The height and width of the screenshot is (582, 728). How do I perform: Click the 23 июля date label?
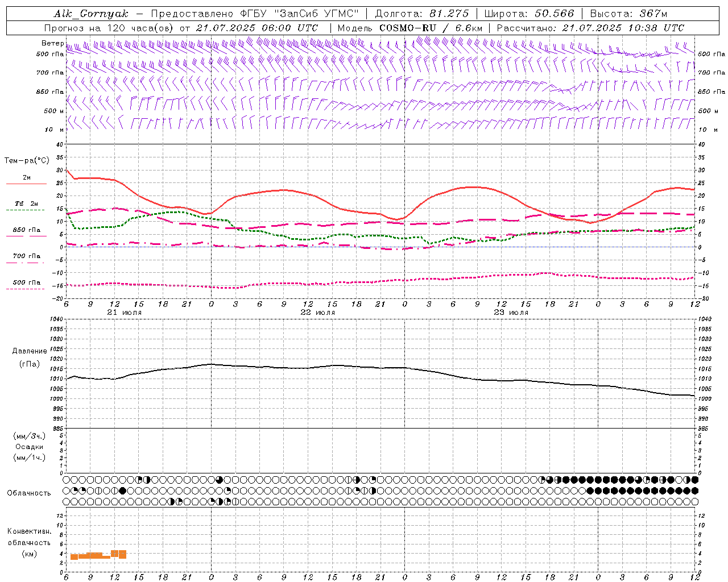click(x=511, y=313)
